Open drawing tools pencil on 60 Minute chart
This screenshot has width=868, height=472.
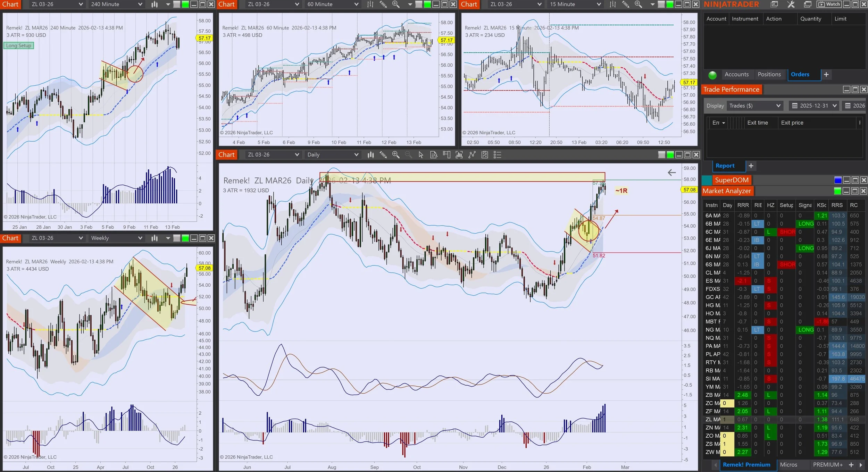click(383, 5)
